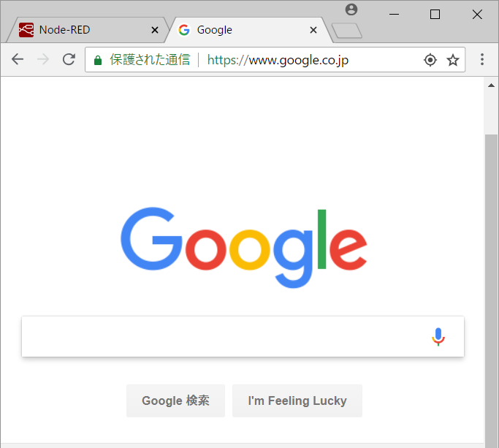Reload the current page
499x448 pixels.
coord(69,59)
